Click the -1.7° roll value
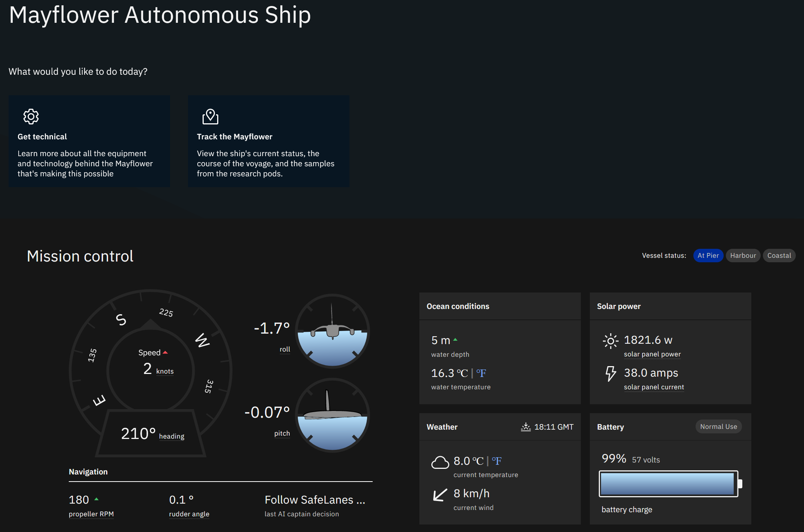The image size is (804, 532). coord(272,328)
